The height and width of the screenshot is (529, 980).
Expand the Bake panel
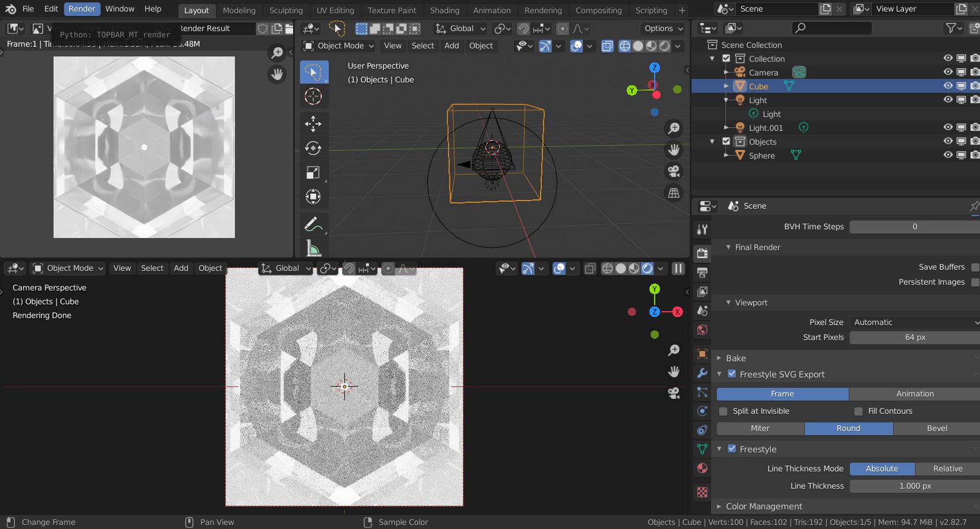click(x=719, y=358)
